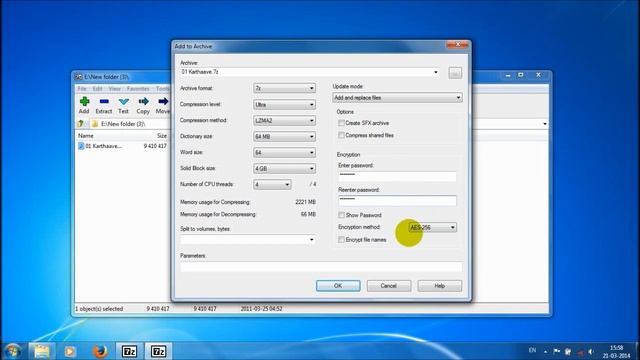Enable Compress shared files checkbox
Image resolution: width=640 pixels, height=360 pixels.
[341, 135]
